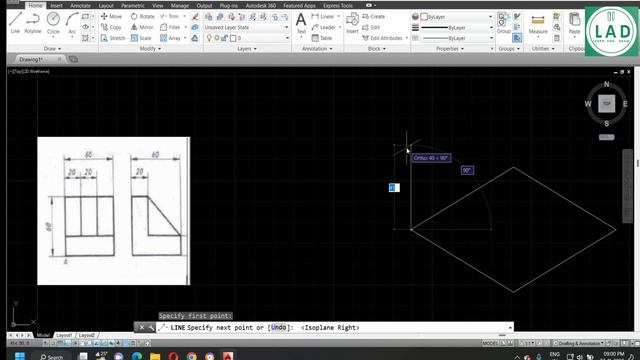The width and height of the screenshot is (640, 360).
Task: Switch to the View ribbon tab
Action: [158, 6]
